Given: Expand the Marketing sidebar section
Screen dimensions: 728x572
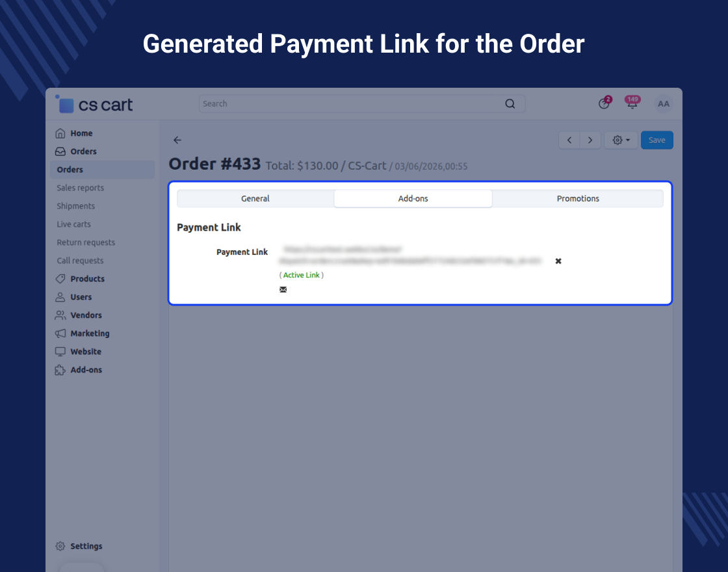Looking at the screenshot, I should point(90,333).
